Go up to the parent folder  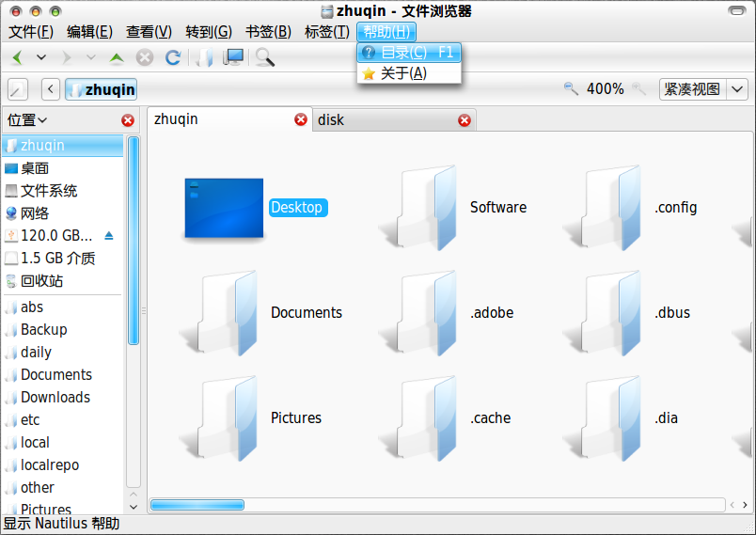pos(117,58)
